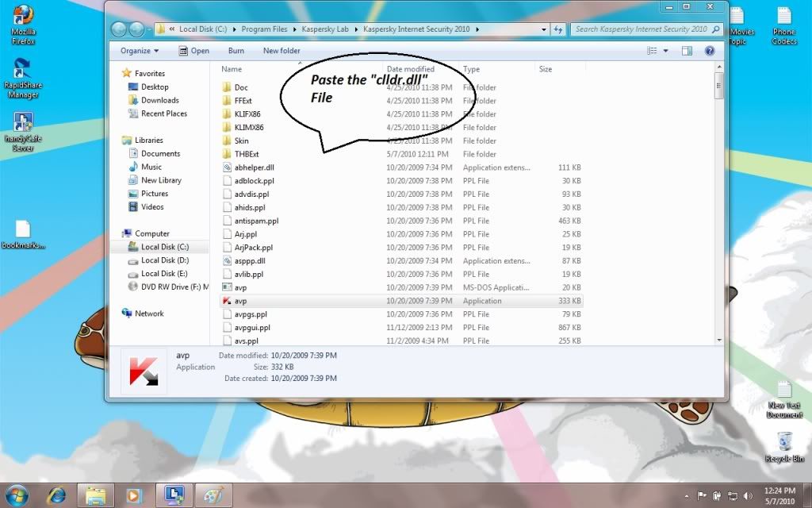
Task: Open Mozilla Firefox desktop shortcut
Action: click(23, 25)
